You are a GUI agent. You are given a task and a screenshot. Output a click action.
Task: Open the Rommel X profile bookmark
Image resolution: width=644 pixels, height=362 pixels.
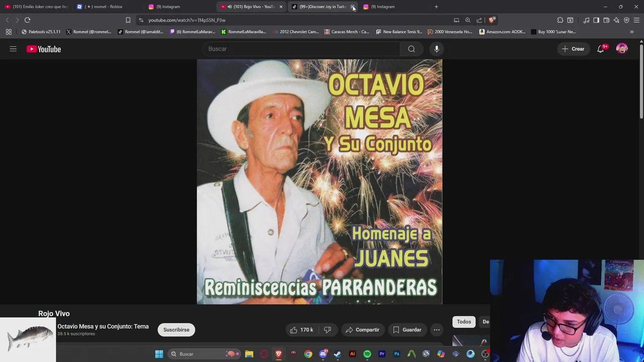point(89,32)
